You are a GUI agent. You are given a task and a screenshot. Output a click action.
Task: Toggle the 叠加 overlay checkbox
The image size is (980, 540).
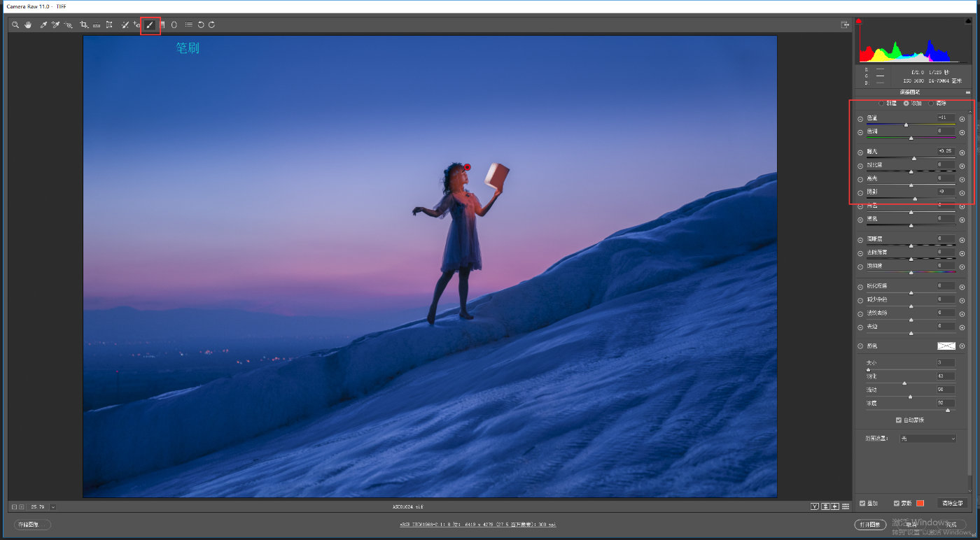click(862, 503)
